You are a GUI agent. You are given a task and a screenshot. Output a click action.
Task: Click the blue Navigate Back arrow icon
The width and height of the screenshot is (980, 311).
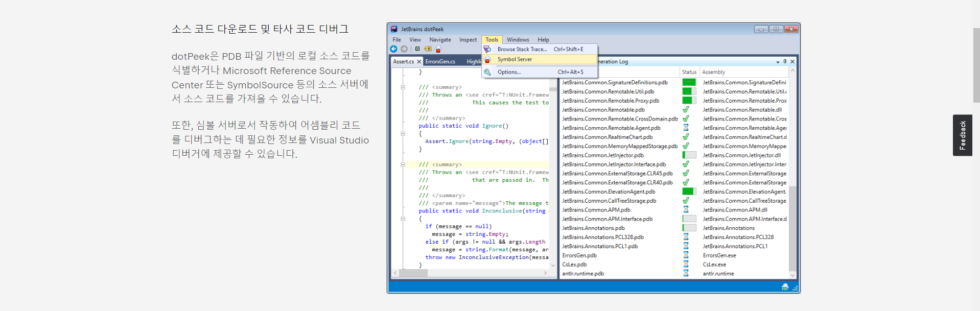pos(393,49)
